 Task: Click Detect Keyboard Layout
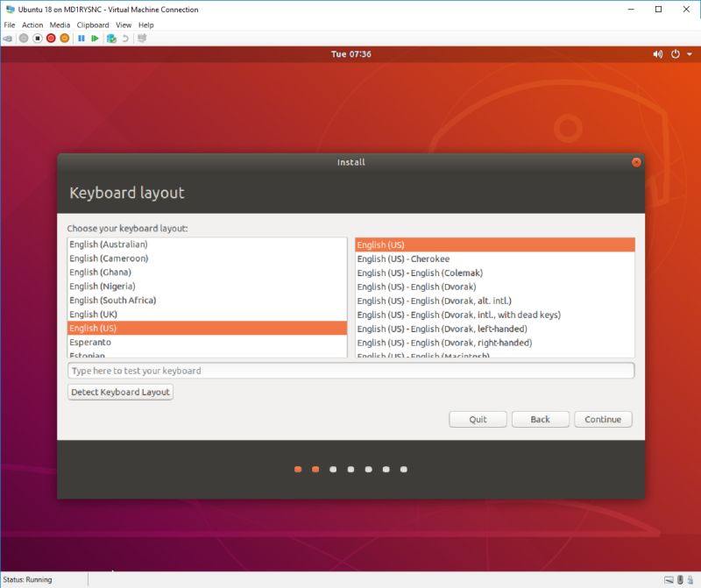[x=120, y=392]
